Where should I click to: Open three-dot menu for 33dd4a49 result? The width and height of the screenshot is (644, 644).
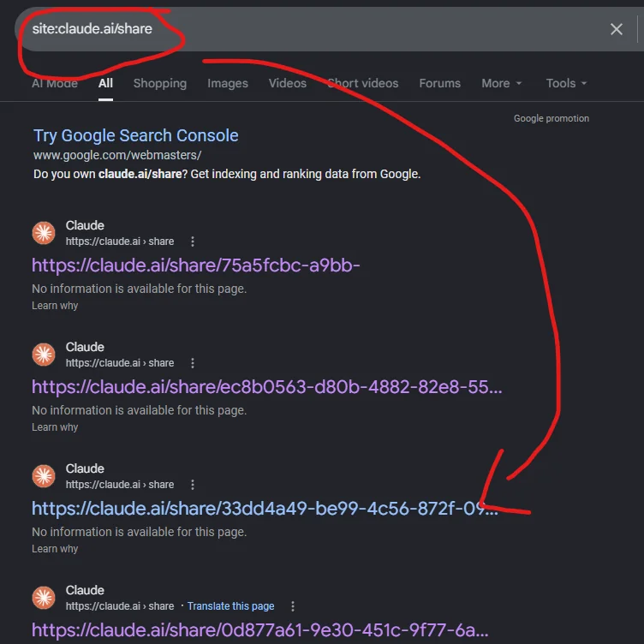coord(192,485)
